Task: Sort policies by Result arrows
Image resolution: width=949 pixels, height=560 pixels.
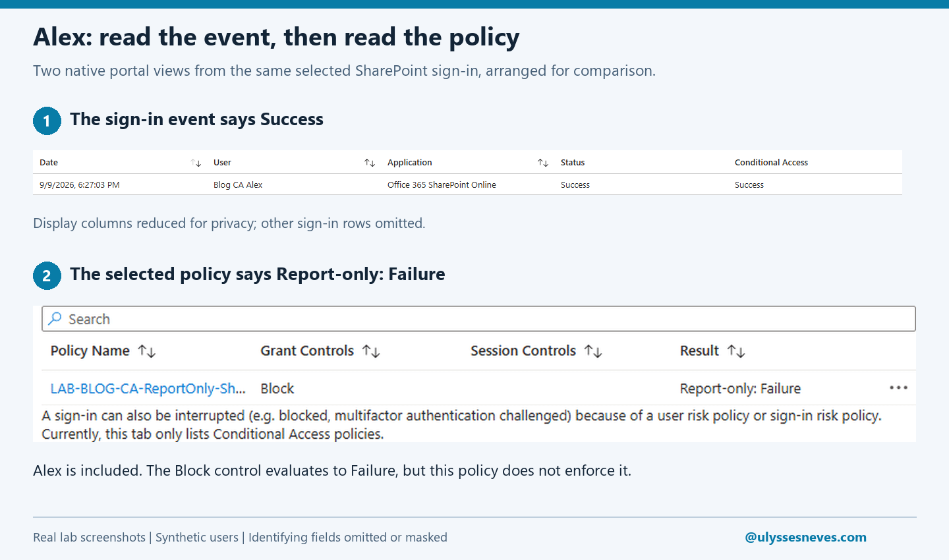Action: click(736, 351)
